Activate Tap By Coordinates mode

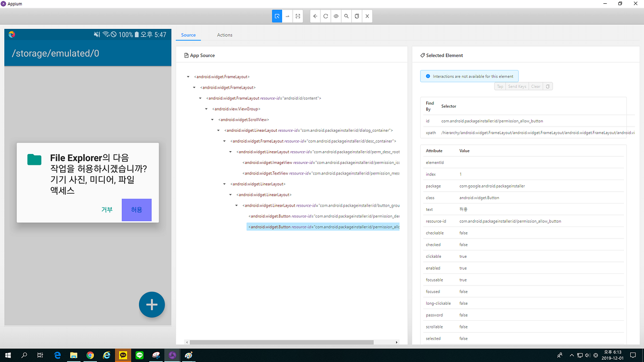click(287, 16)
